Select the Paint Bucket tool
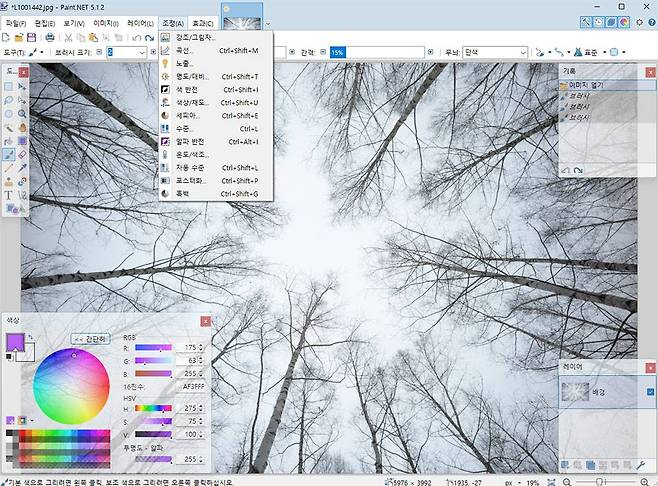Viewport: 658px width, 486px height. (x=8, y=141)
